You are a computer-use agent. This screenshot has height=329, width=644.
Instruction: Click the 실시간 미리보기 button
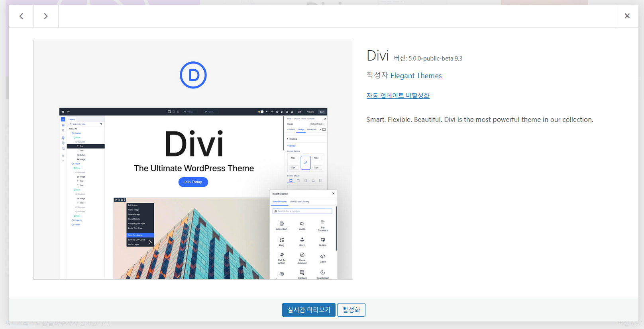pyautogui.click(x=309, y=310)
